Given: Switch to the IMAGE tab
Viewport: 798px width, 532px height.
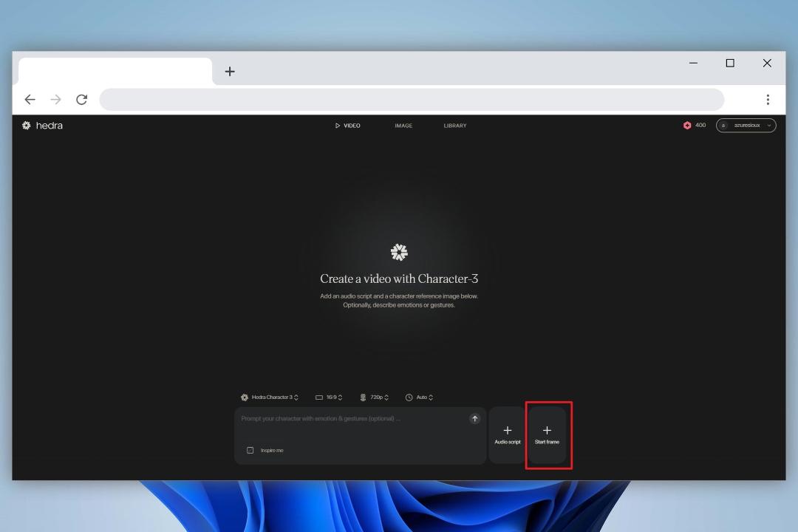Looking at the screenshot, I should (x=403, y=126).
